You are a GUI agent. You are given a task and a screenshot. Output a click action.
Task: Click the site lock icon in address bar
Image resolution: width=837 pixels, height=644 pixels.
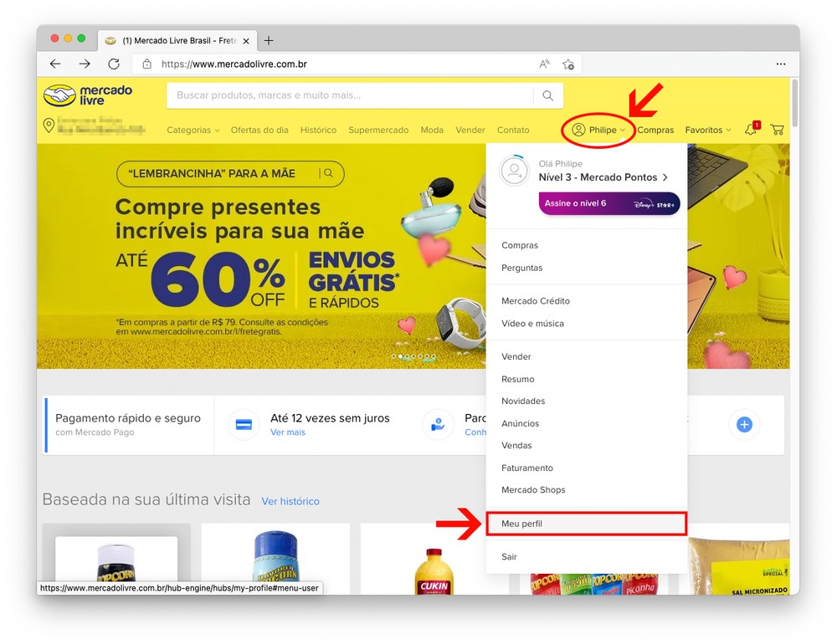[146, 64]
